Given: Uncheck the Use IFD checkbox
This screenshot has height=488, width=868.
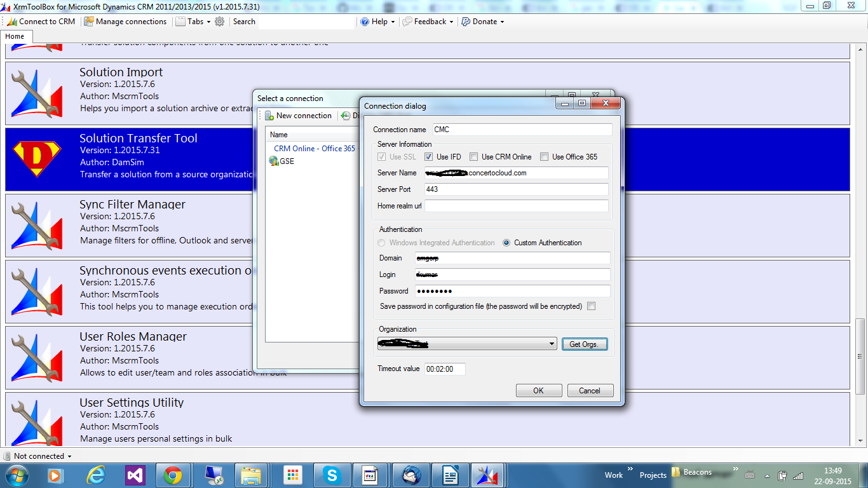Looking at the screenshot, I should pos(429,156).
